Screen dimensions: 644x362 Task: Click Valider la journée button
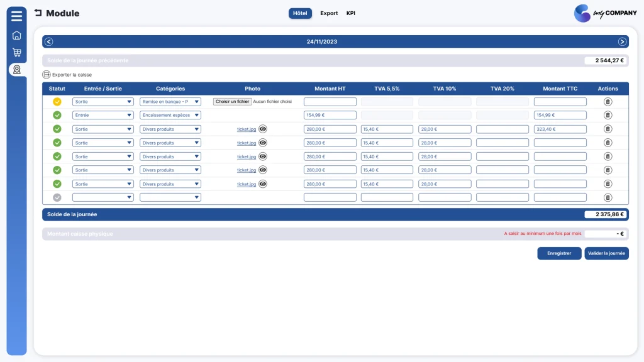tap(606, 253)
